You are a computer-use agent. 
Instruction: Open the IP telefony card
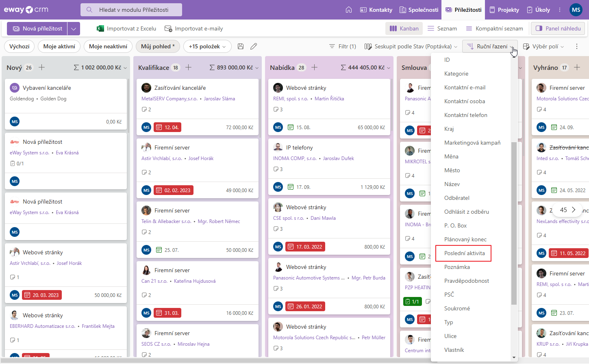pyautogui.click(x=329, y=167)
